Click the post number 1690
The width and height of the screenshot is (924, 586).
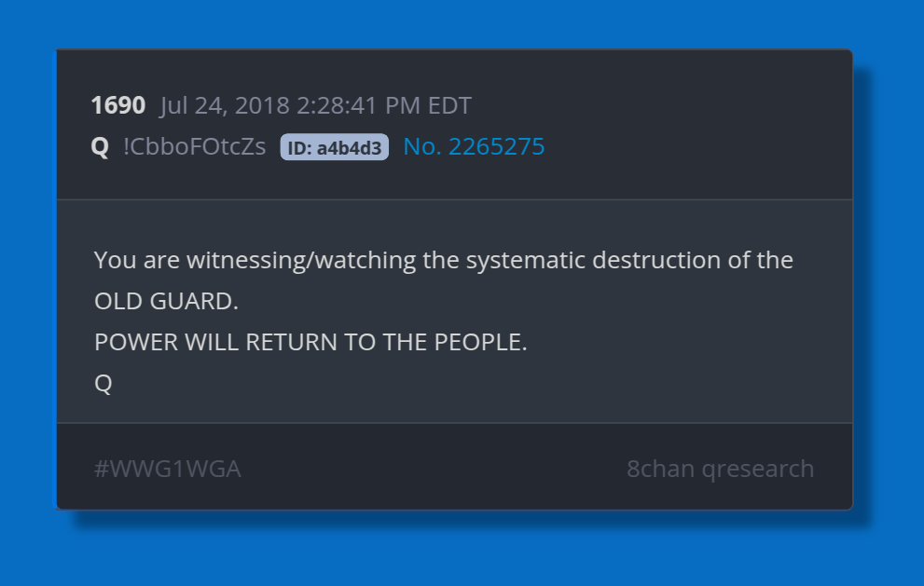point(117,105)
